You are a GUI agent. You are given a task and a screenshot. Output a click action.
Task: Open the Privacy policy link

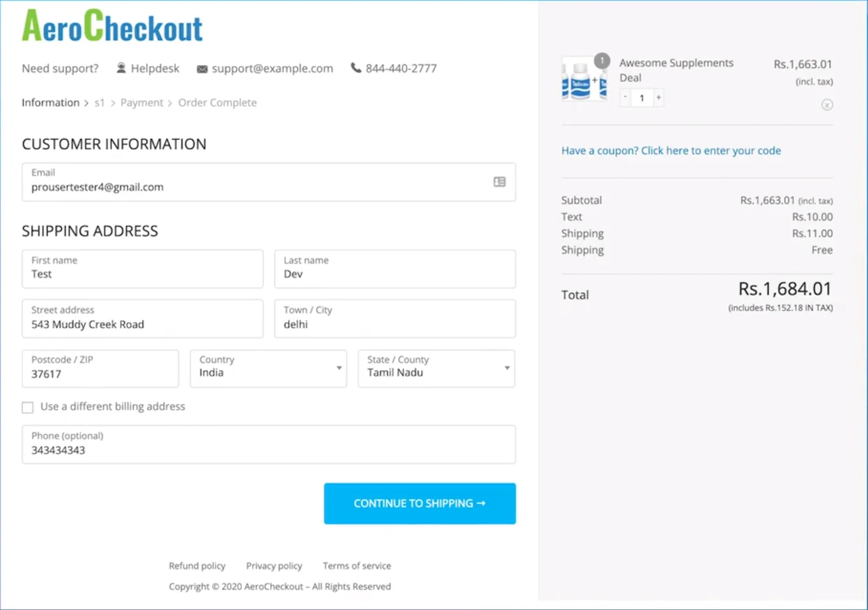tap(274, 566)
